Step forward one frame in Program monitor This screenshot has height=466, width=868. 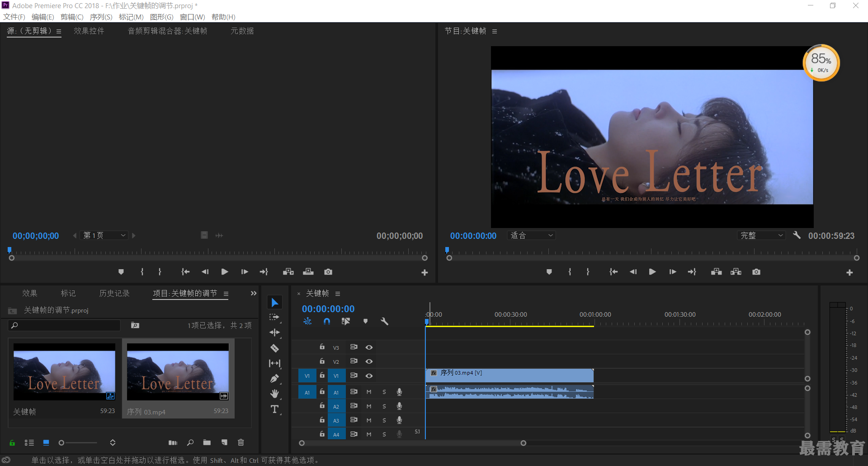pyautogui.click(x=673, y=272)
